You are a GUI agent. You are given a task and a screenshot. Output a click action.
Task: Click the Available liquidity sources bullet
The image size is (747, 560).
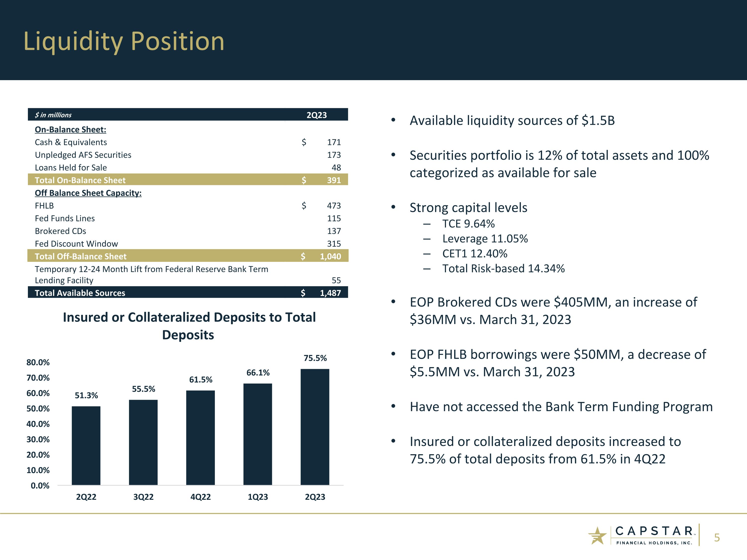pyautogui.click(x=512, y=120)
